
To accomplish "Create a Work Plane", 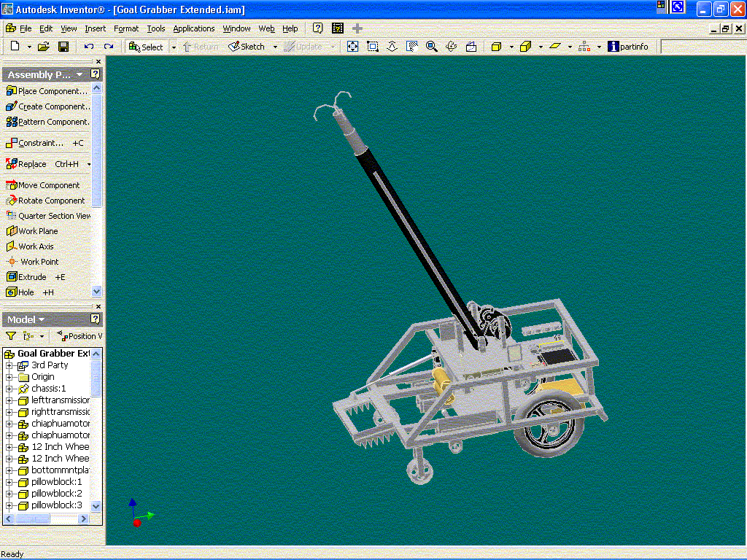I will tap(32, 231).
